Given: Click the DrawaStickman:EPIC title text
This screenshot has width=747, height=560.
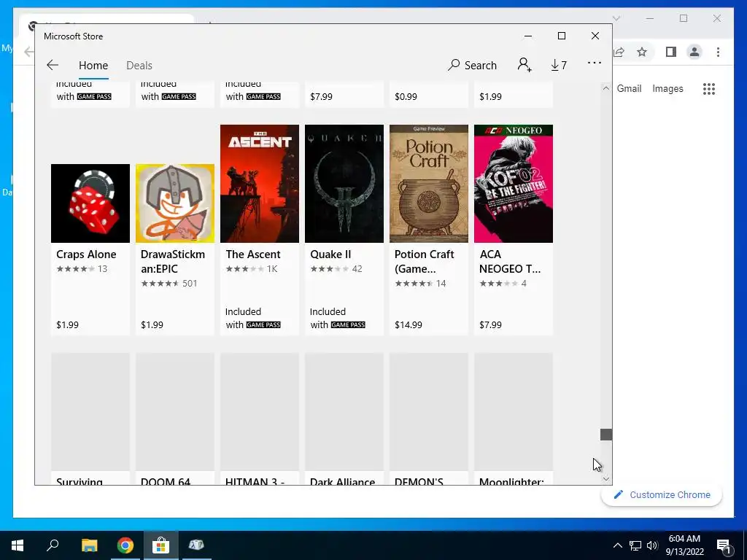Looking at the screenshot, I should tap(173, 262).
